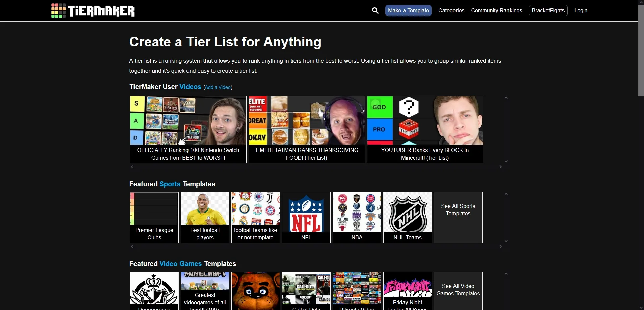This screenshot has height=310, width=644.
Task: Click the up arrow beside the videos carousel
Action: pyautogui.click(x=506, y=98)
